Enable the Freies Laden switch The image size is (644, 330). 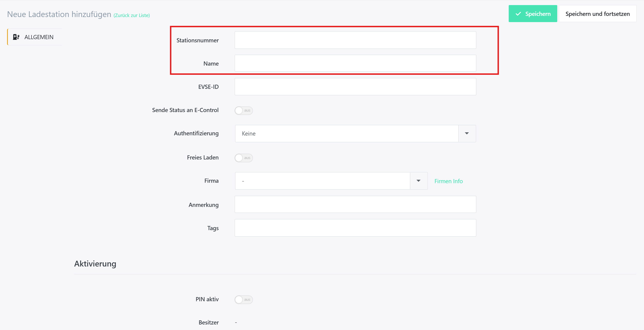coord(243,158)
